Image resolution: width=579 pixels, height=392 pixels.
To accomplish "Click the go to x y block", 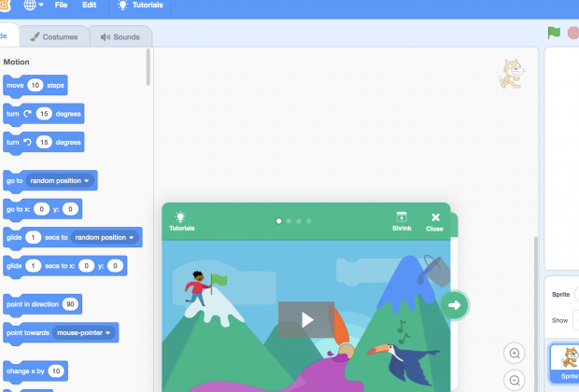I will (x=42, y=209).
